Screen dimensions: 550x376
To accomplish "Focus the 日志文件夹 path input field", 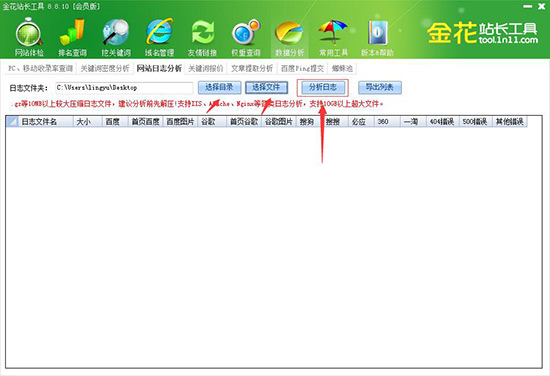I will pyautogui.click(x=124, y=88).
